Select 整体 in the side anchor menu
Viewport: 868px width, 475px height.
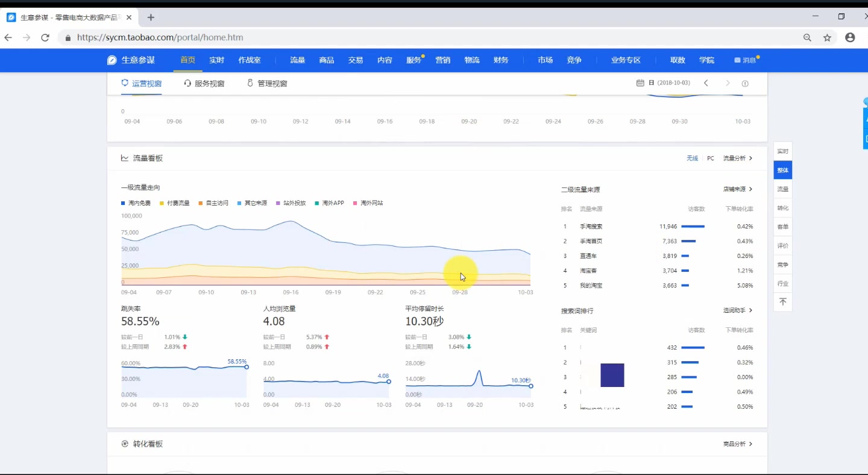click(782, 170)
